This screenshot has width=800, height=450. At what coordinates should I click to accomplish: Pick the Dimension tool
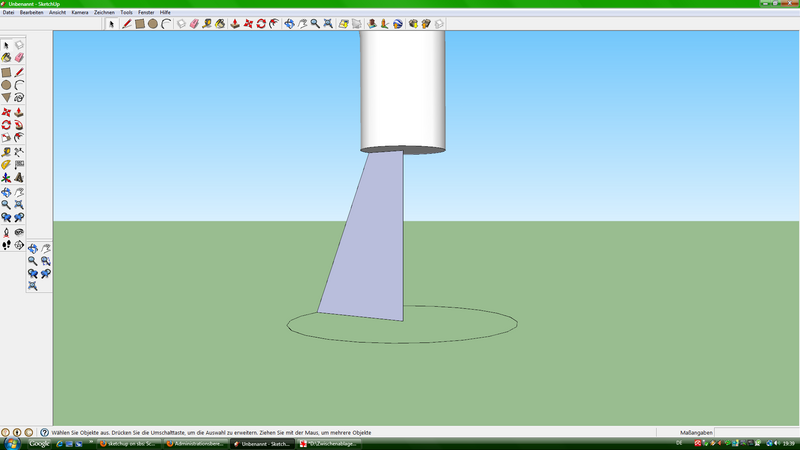click(x=19, y=151)
